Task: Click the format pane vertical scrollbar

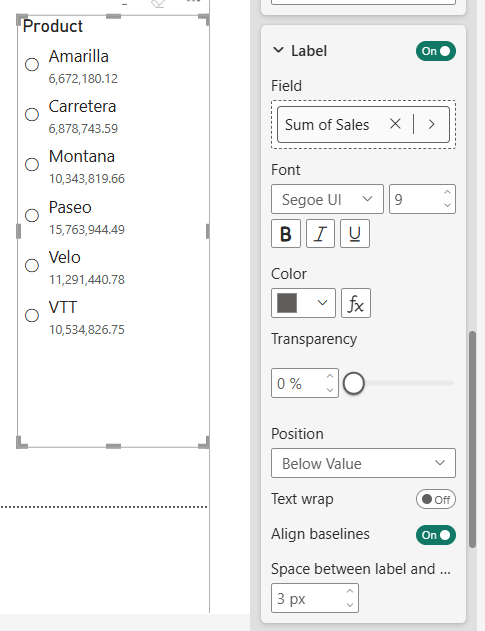Action: tap(473, 439)
